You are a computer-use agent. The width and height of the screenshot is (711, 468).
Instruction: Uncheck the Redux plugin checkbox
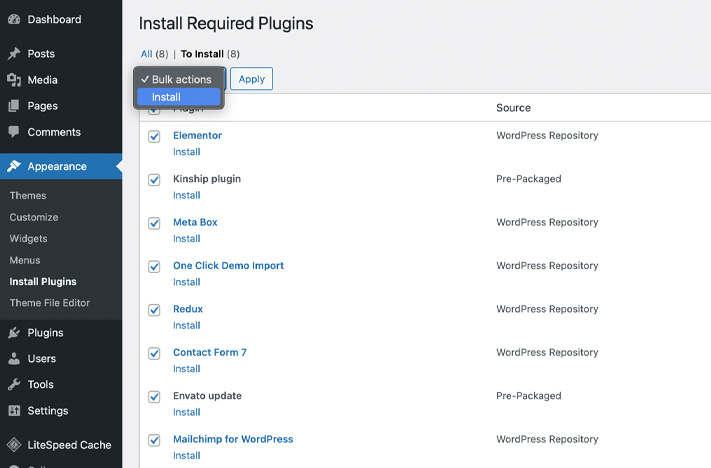[x=154, y=310]
